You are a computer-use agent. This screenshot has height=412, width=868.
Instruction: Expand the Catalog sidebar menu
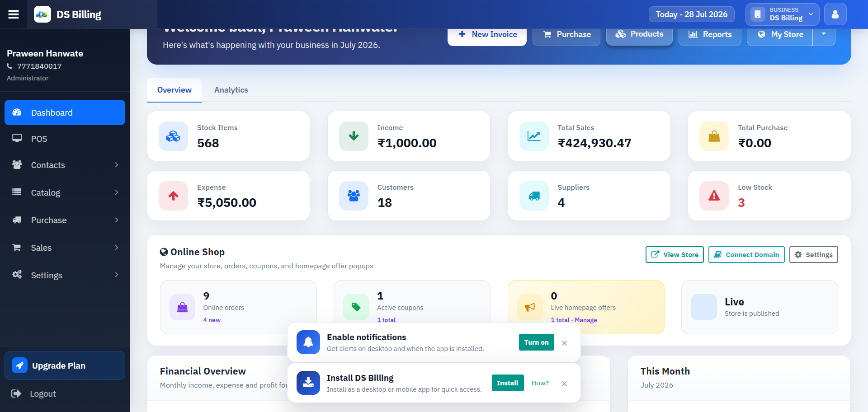point(65,192)
